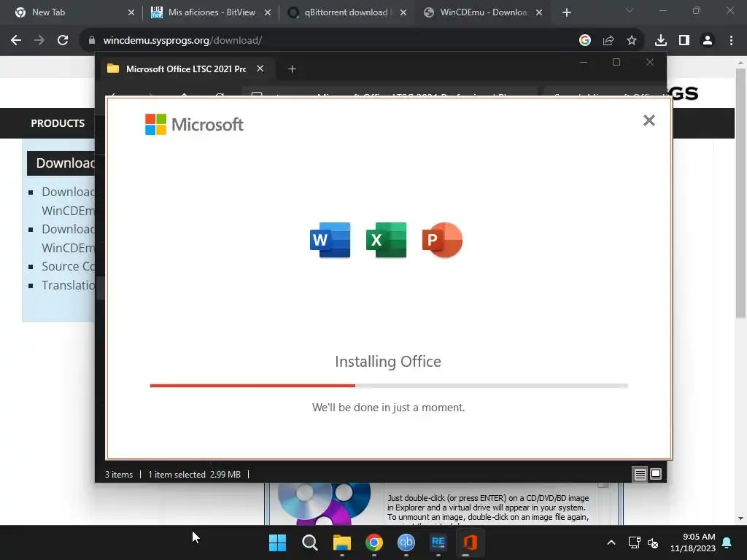Screen dimensions: 747x560
Task: Open Chrome three-dot menu
Action: tap(731, 41)
